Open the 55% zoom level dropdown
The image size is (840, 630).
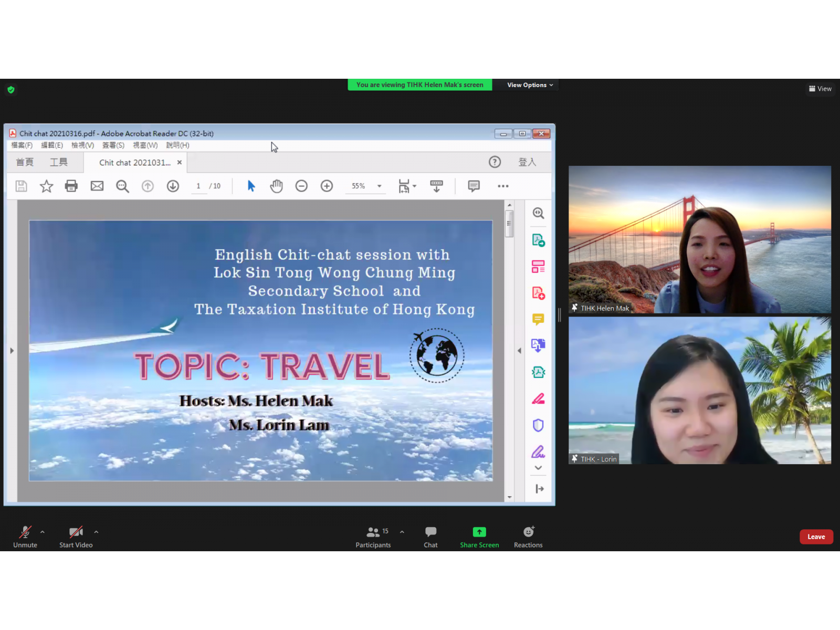pyautogui.click(x=379, y=186)
